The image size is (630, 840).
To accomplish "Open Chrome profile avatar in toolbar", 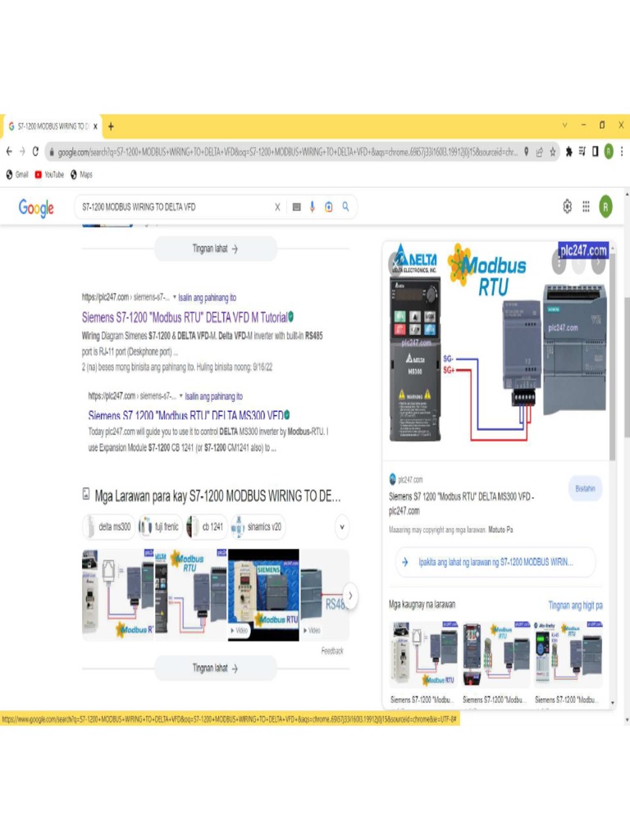I will 609,152.
